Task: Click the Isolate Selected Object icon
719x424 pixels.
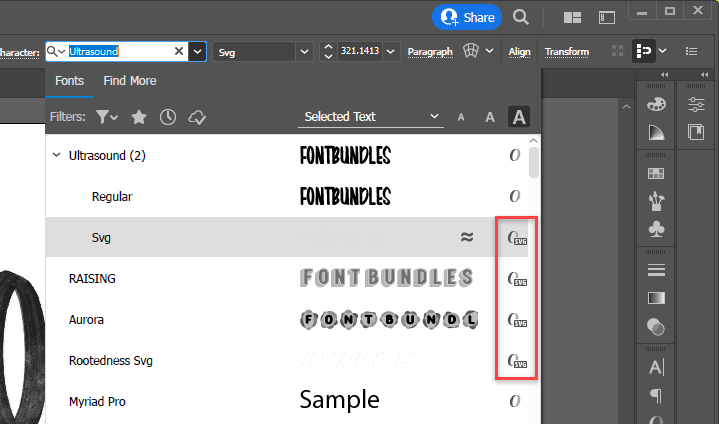Action: (618, 51)
